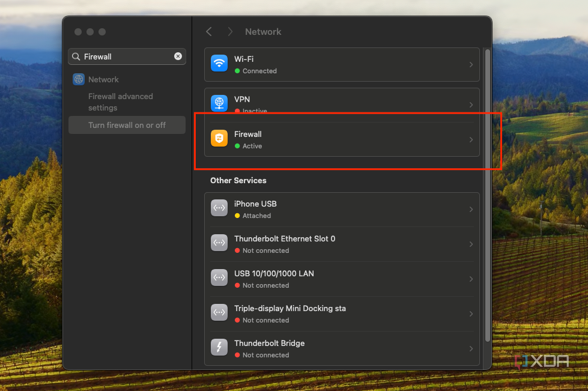The height and width of the screenshot is (391, 588).
Task: Go forward with the right arrow
Action: point(230,32)
